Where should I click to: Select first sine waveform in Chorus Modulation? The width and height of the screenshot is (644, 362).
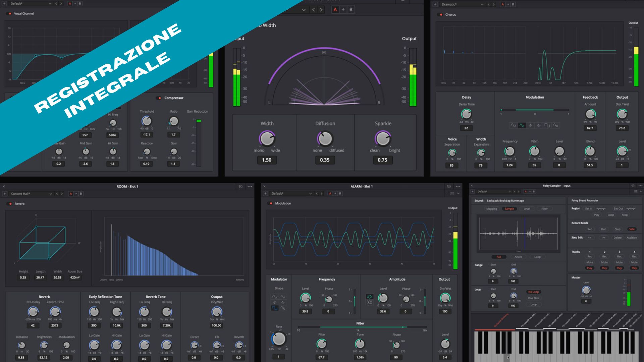tap(513, 125)
